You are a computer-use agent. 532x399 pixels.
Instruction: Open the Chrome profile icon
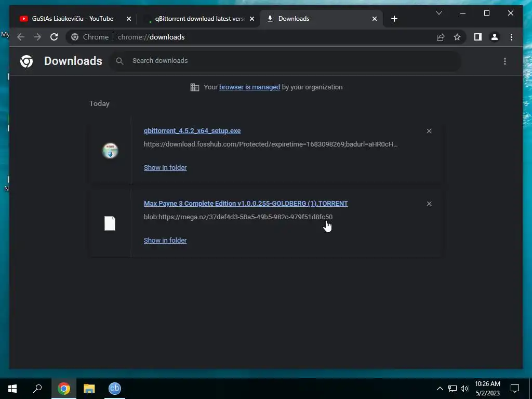coord(495,37)
